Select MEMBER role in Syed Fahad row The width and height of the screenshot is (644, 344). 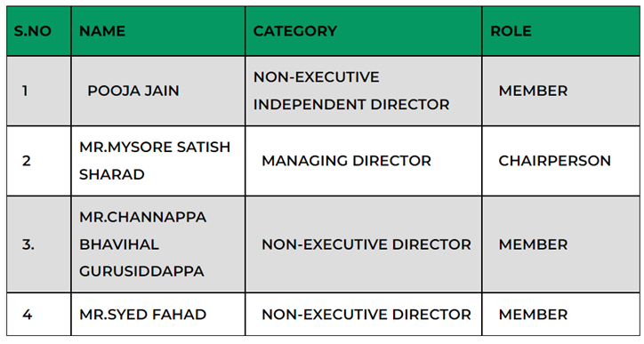pyautogui.click(x=561, y=315)
